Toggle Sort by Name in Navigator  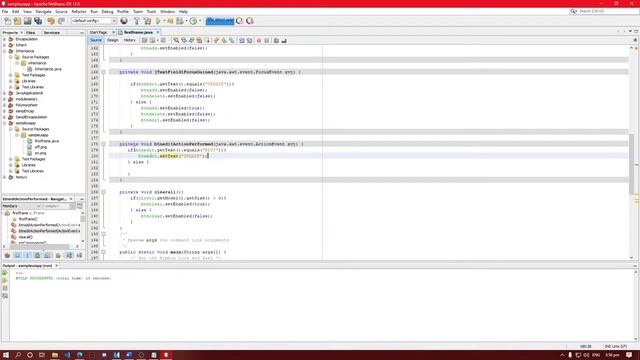[69, 256]
